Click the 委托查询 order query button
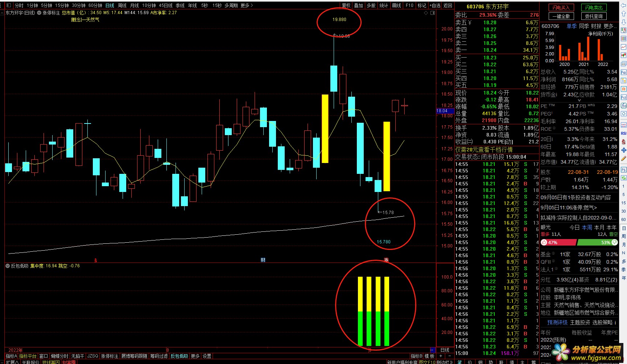The width and height of the screenshot is (627, 364). coord(594,16)
